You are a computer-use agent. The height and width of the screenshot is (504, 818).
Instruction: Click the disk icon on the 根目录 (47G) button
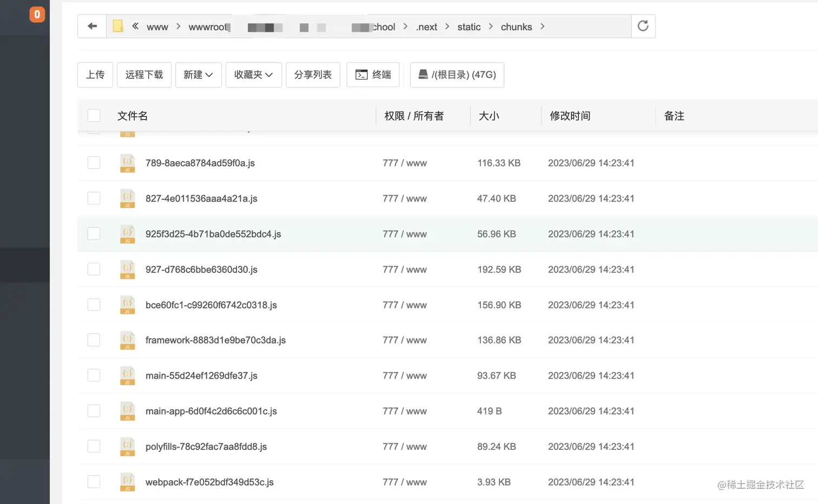[x=423, y=75]
